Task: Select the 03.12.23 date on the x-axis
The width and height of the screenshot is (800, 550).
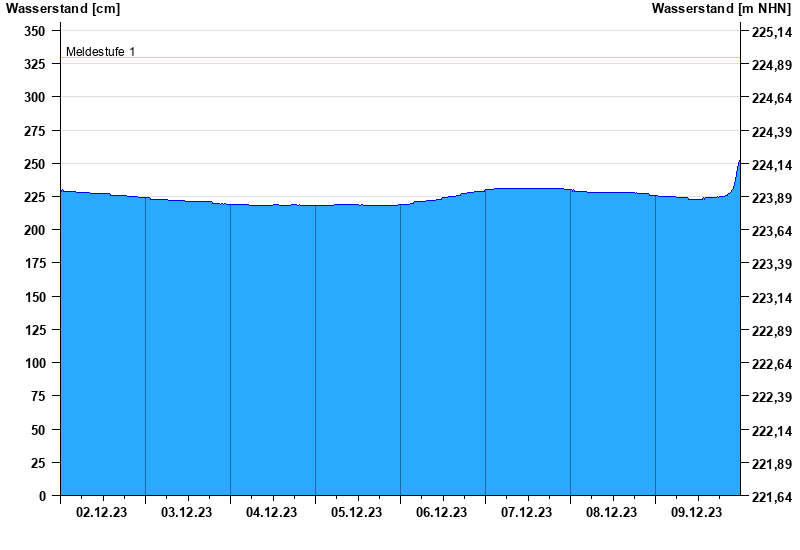Action: pos(187,512)
